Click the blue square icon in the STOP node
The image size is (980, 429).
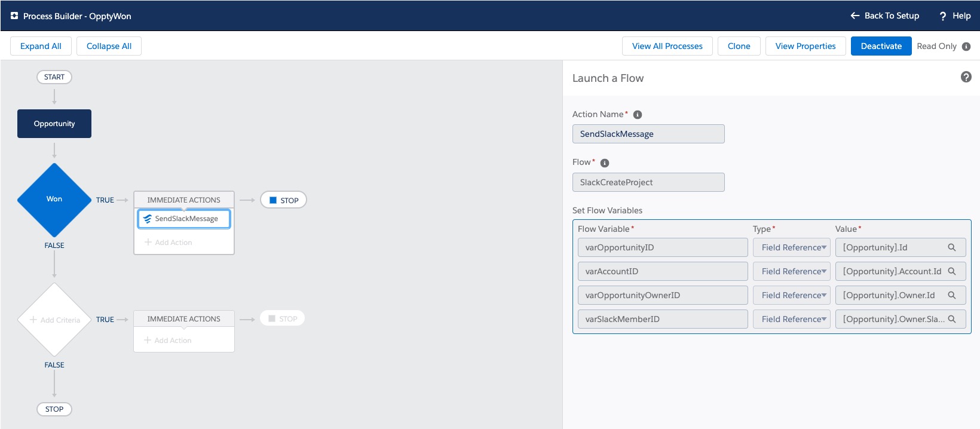pos(273,200)
